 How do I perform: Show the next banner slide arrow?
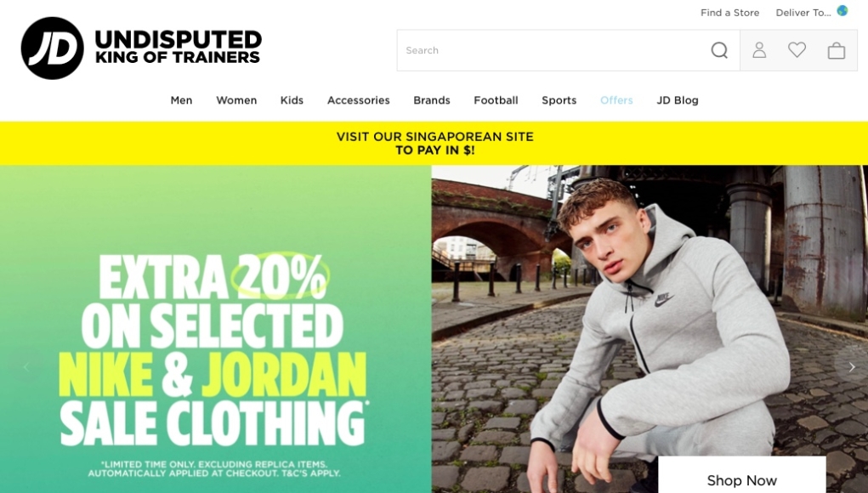pyautogui.click(x=852, y=367)
